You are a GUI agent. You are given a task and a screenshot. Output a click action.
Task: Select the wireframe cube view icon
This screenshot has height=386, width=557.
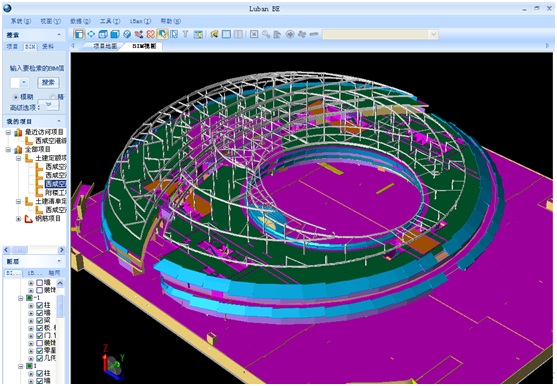click(x=103, y=34)
